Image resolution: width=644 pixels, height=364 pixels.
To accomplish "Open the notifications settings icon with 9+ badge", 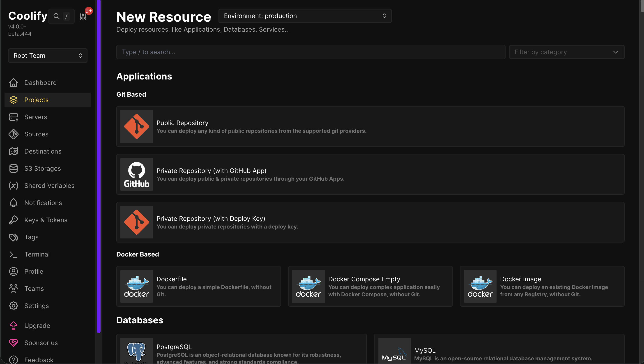I will click(83, 16).
